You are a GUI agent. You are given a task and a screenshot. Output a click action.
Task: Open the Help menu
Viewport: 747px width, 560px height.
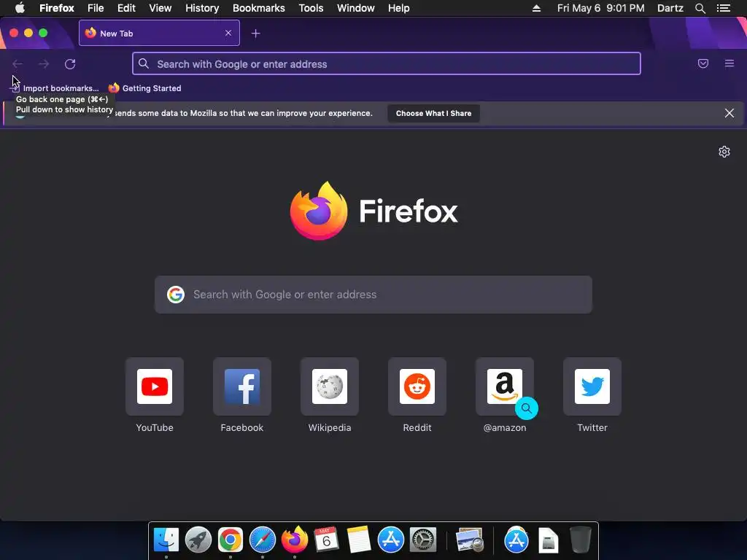[399, 8]
